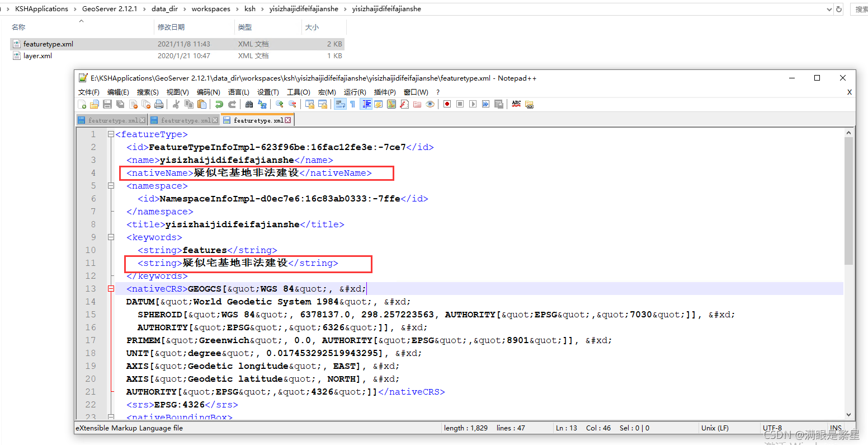Open the 插件(P) menu

(x=385, y=92)
